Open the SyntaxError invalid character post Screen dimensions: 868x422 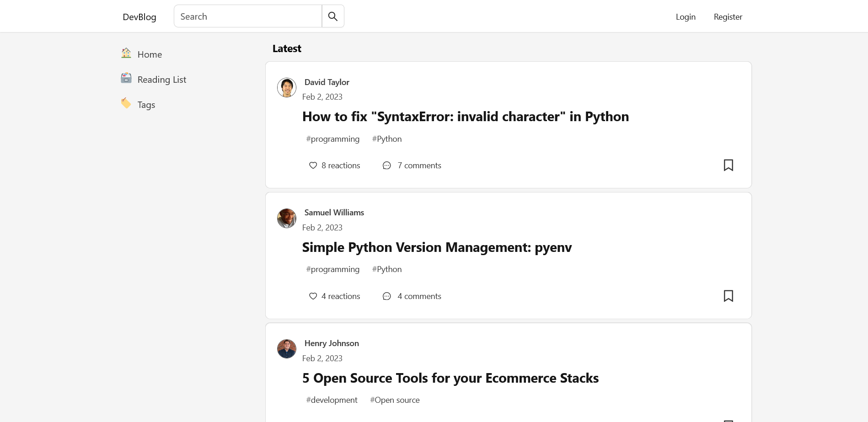point(466,117)
